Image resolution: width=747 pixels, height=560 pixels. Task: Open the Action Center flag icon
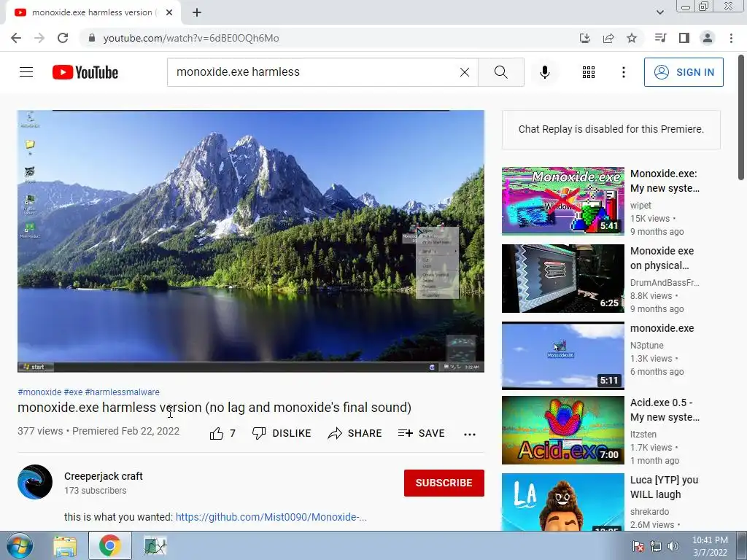pos(638,546)
